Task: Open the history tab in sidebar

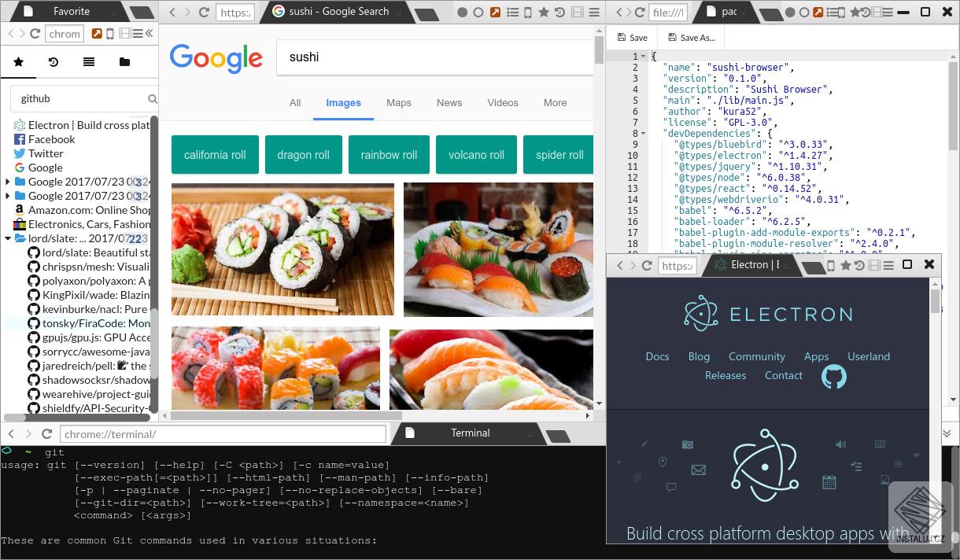Action: click(x=54, y=62)
